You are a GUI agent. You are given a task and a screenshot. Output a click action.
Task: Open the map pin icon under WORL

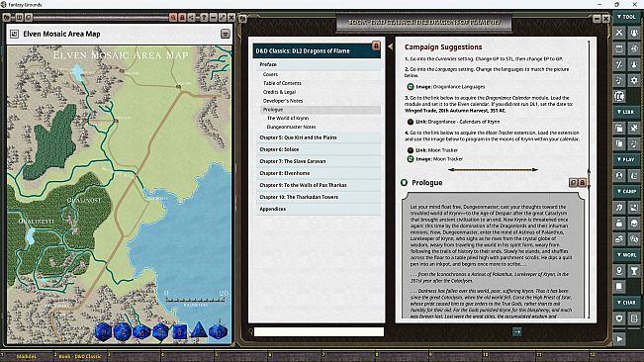619,271
